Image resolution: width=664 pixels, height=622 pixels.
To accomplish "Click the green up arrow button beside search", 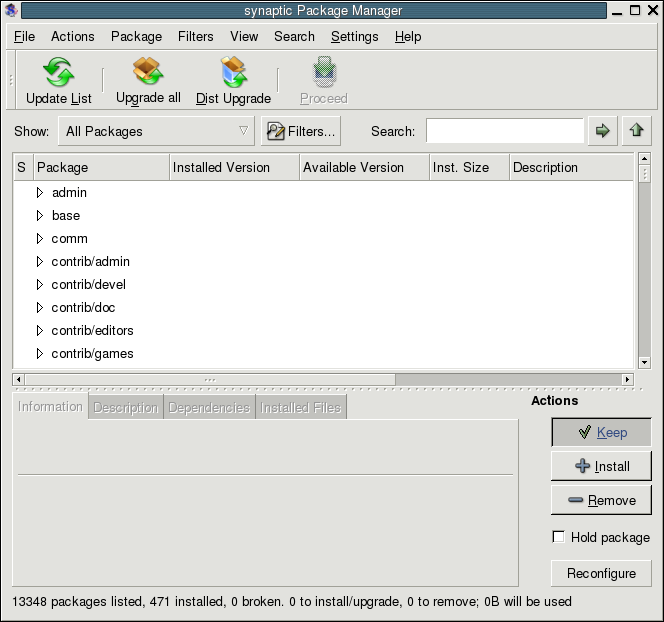I will (x=636, y=131).
